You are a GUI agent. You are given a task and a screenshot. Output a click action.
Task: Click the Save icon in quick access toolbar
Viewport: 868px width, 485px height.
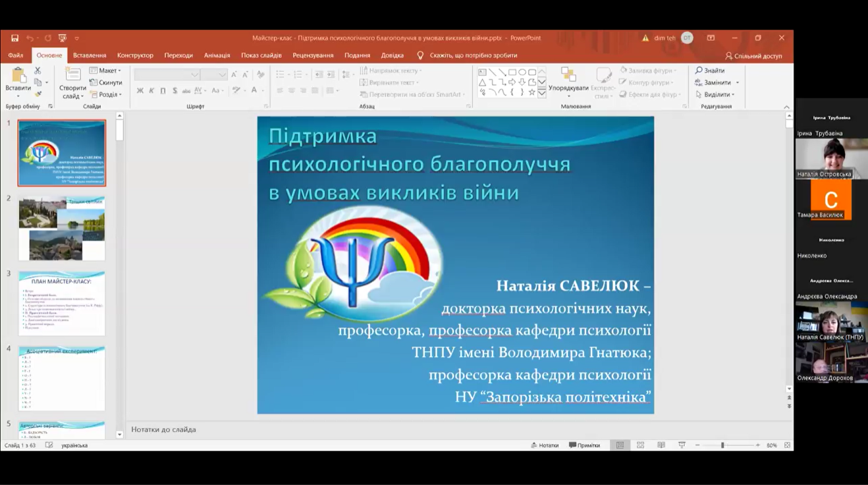click(x=14, y=38)
